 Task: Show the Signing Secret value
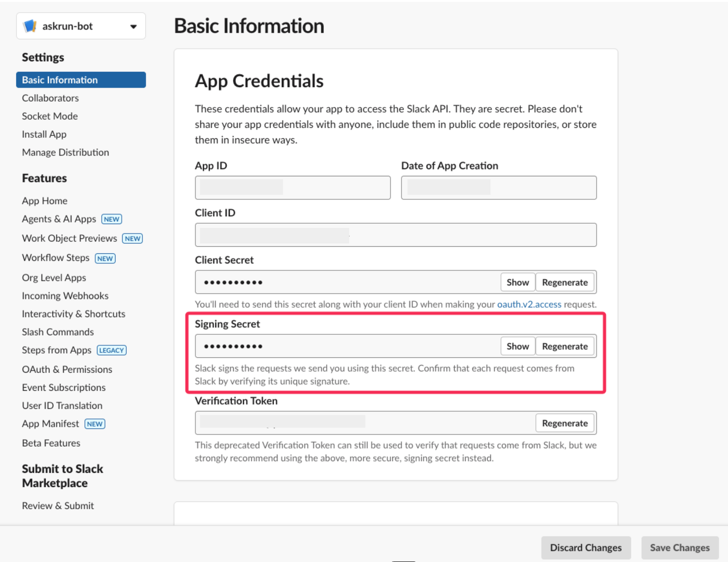518,346
